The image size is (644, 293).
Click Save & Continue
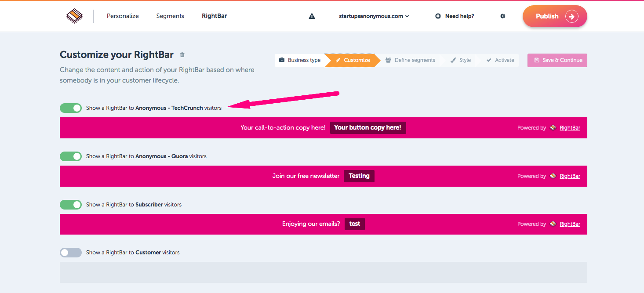[x=557, y=60]
